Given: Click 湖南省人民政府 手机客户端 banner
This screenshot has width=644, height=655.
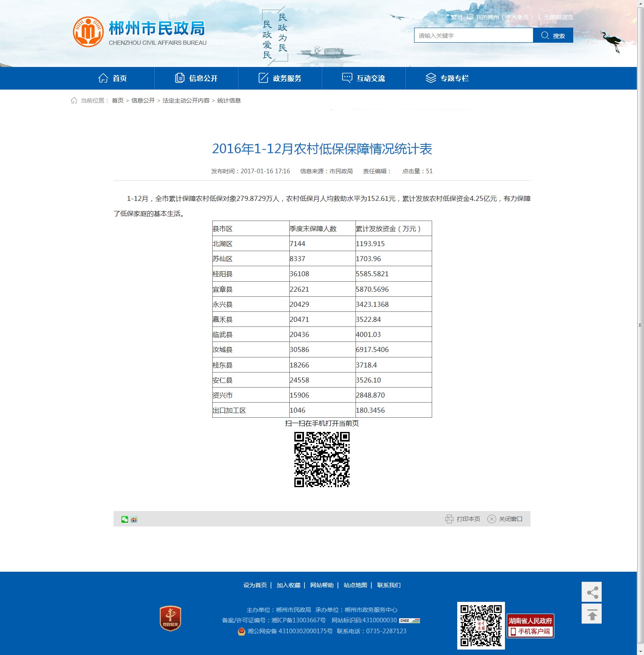Looking at the screenshot, I should click(531, 626).
